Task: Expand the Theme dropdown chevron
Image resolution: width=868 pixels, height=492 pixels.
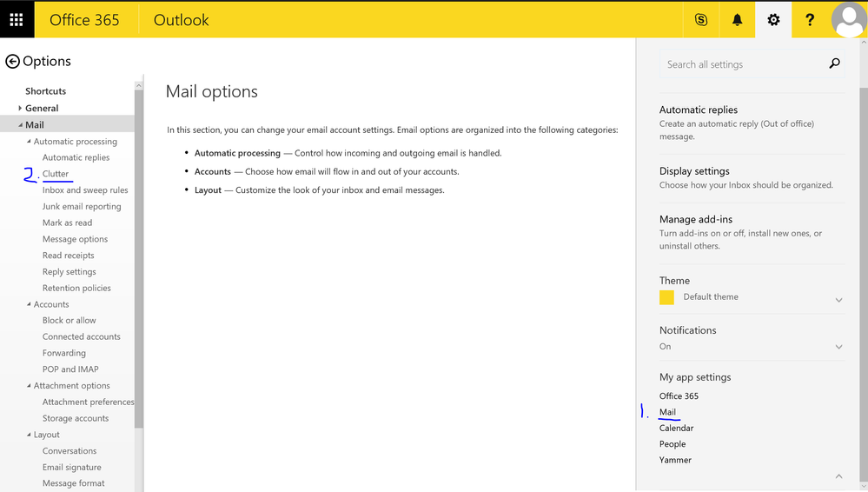Action: point(838,300)
